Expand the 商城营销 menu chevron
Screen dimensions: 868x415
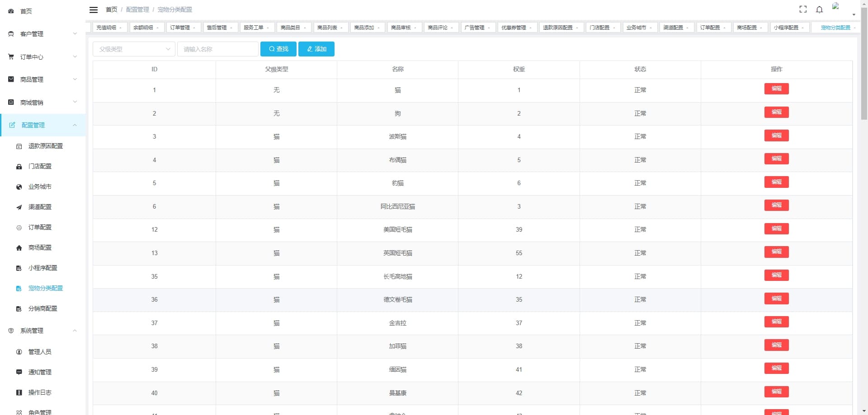click(75, 102)
